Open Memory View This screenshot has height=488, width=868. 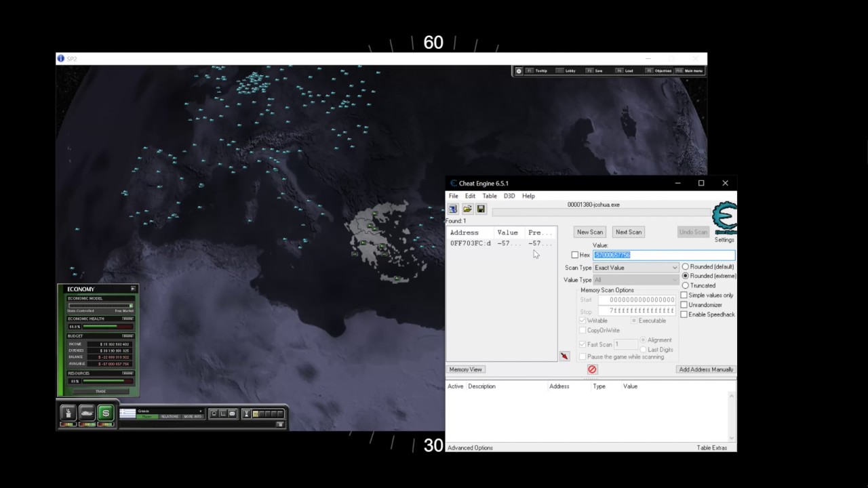(465, 369)
